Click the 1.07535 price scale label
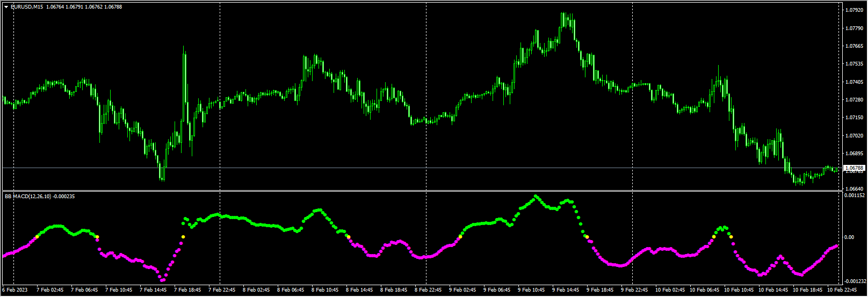This screenshot has height=297, width=868. click(x=853, y=64)
